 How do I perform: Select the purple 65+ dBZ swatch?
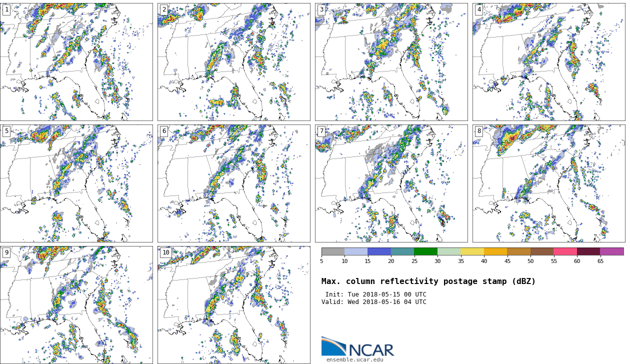(611, 251)
